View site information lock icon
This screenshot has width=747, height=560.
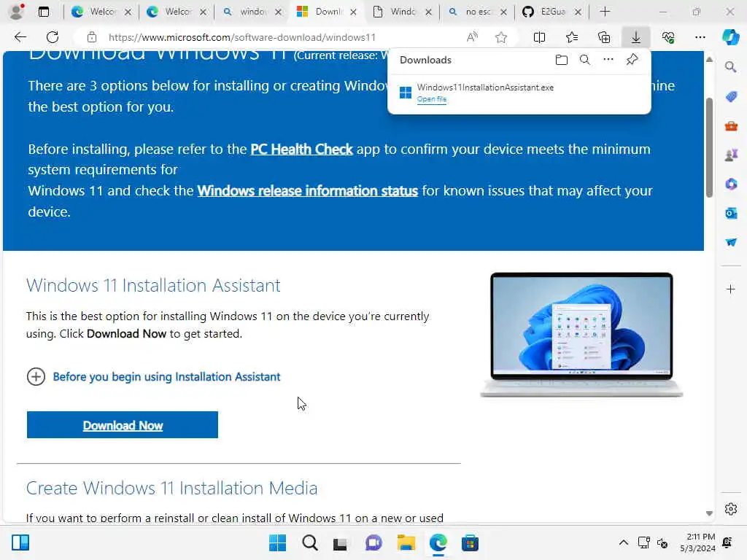[x=92, y=37]
